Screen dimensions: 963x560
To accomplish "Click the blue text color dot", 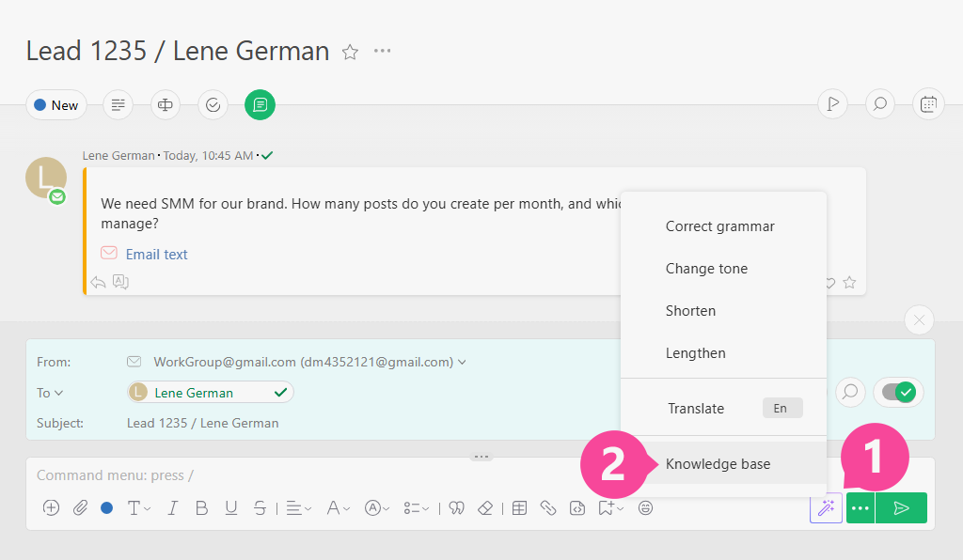I will 107,508.
